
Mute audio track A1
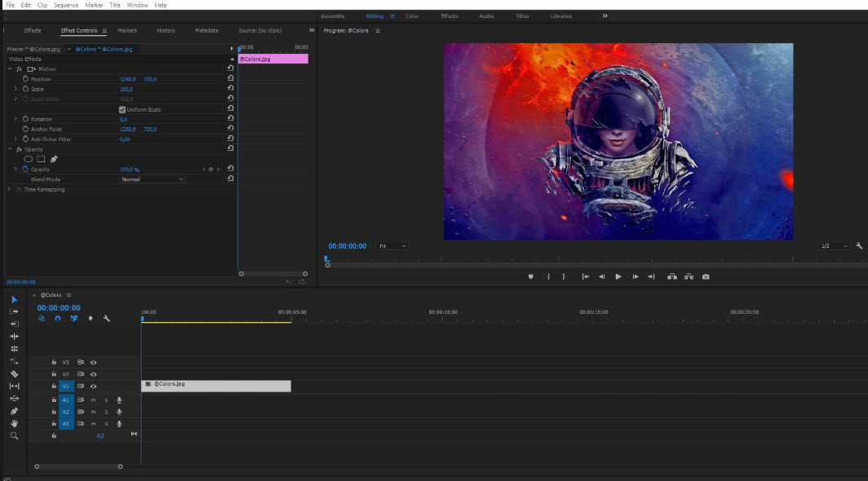click(x=94, y=400)
